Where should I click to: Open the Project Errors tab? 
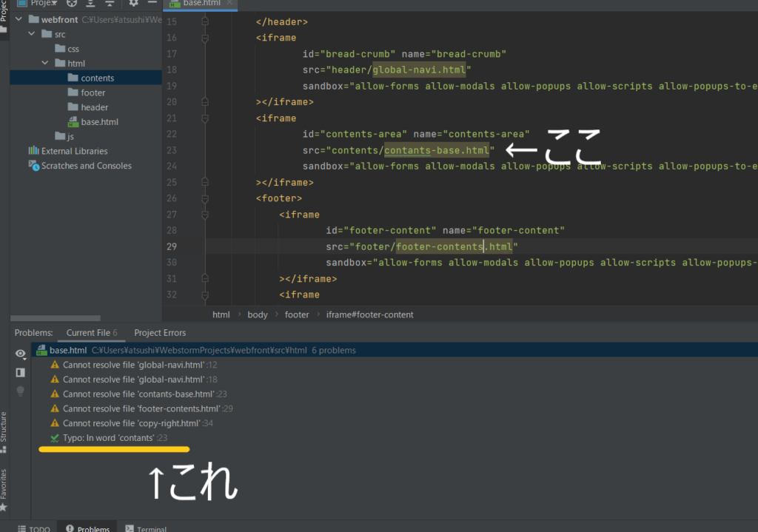160,332
